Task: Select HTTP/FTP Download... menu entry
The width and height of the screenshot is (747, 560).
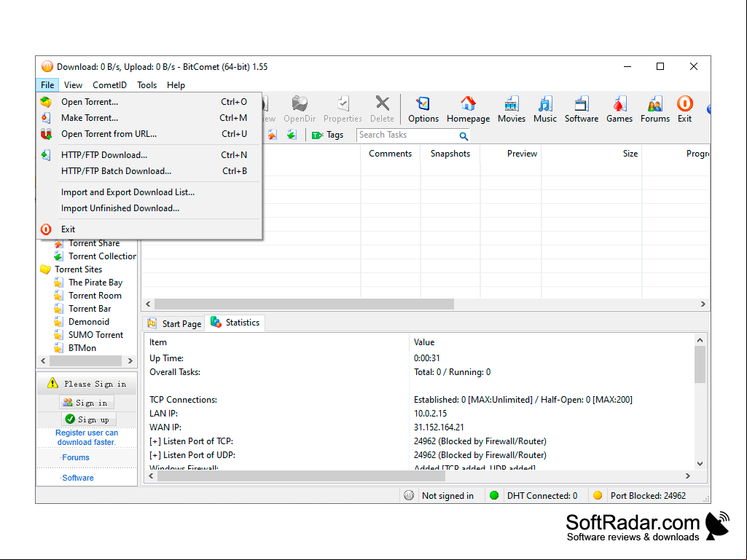Action: tap(149, 155)
